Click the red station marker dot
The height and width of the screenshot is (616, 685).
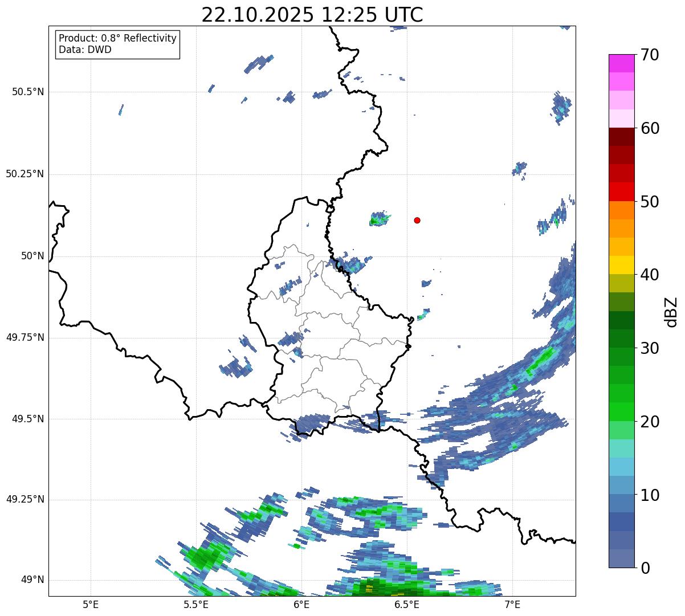click(417, 220)
